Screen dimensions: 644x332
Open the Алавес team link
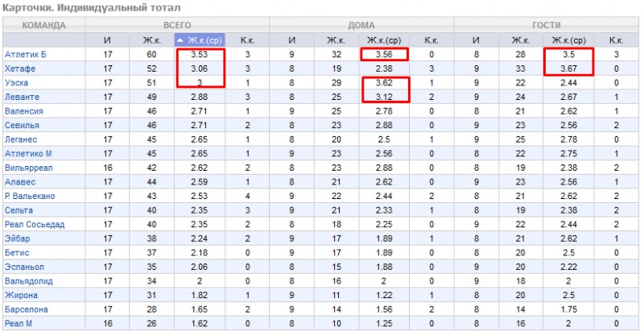pos(20,182)
